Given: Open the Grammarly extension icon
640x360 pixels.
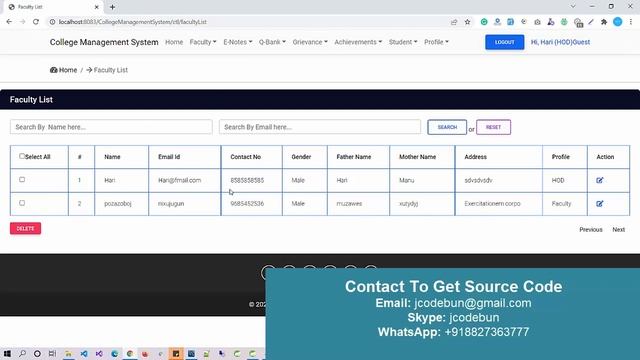Looking at the screenshot, I should tap(484, 22).
